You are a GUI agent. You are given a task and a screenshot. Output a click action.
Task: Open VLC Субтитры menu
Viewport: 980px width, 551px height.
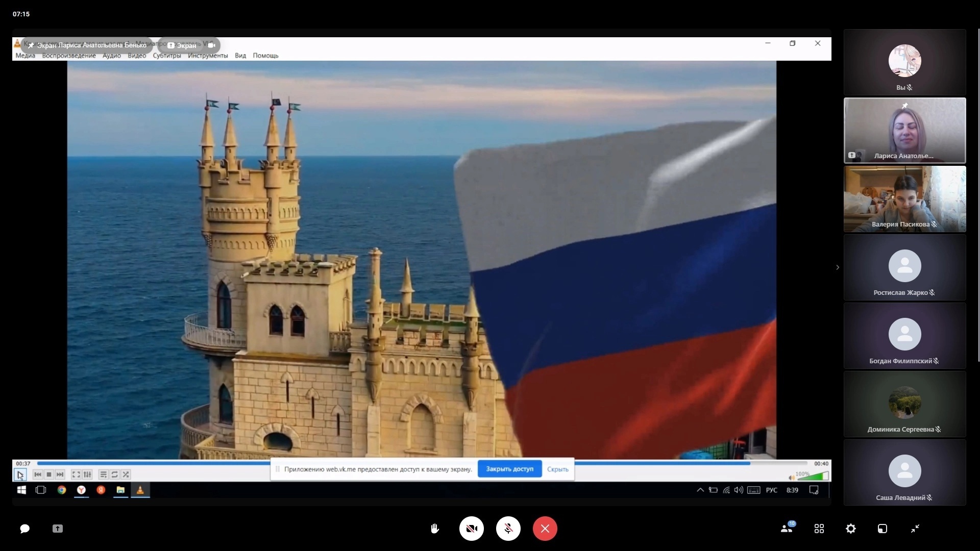[167, 56]
